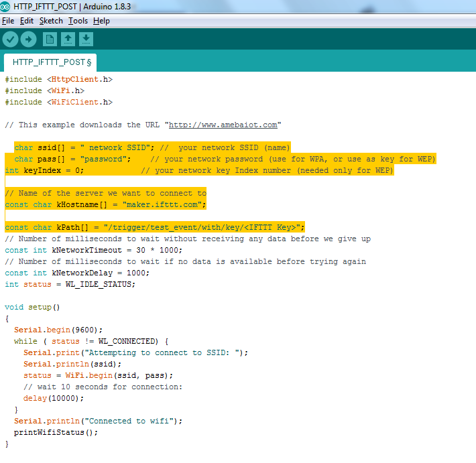Save sketch using the down-arrow icon
476x463 pixels.
coord(86,40)
